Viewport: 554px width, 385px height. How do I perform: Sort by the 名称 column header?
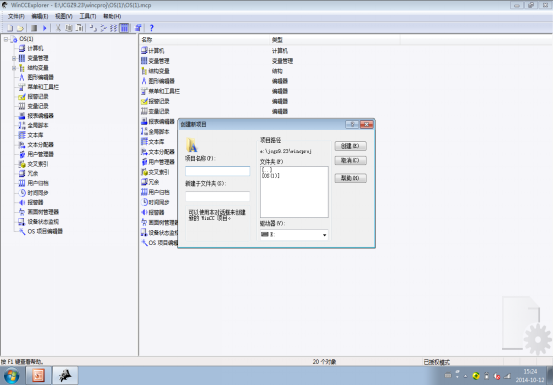(x=204, y=40)
